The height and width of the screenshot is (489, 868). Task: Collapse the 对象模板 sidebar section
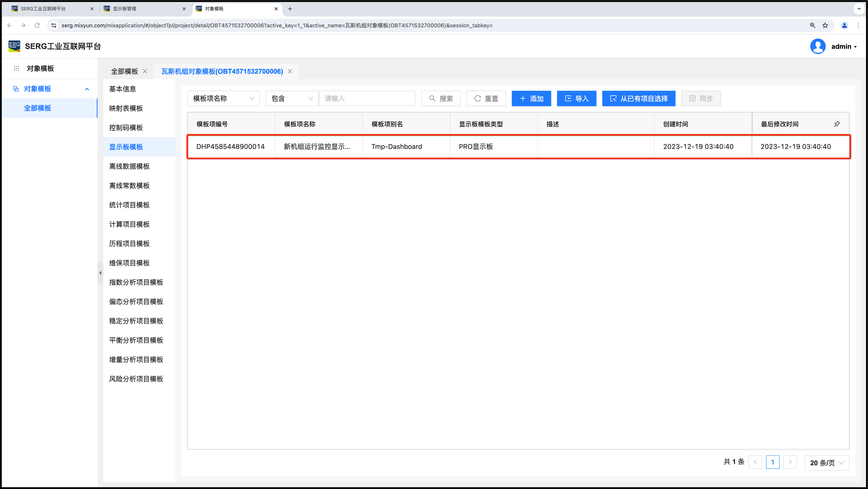(87, 89)
